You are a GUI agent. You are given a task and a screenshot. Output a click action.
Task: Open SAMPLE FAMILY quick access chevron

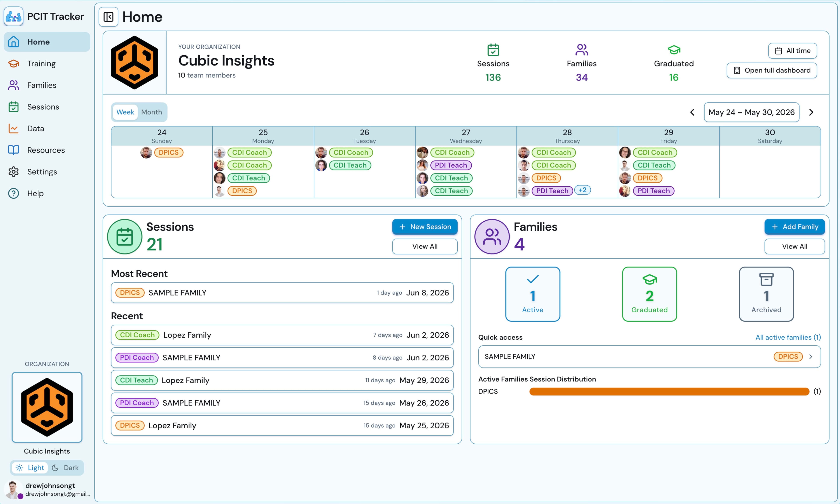(811, 357)
